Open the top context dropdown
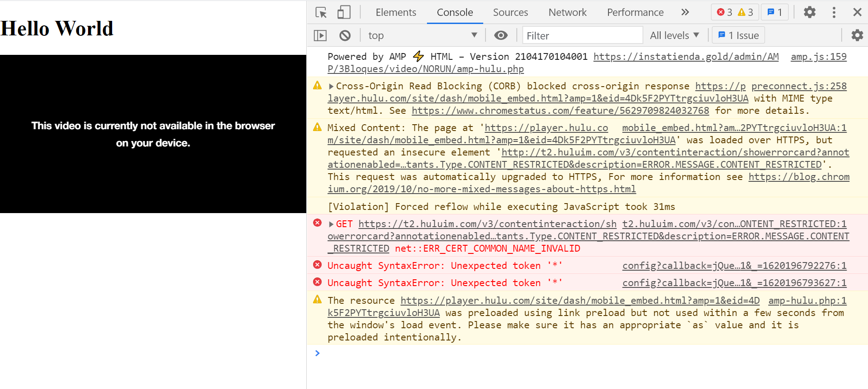The width and height of the screenshot is (868, 389). (422, 35)
